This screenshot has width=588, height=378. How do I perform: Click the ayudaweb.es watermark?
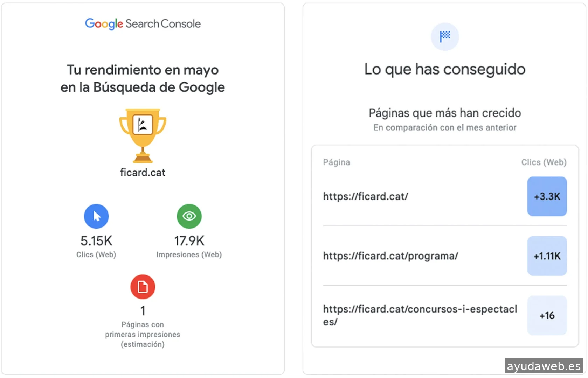click(544, 366)
